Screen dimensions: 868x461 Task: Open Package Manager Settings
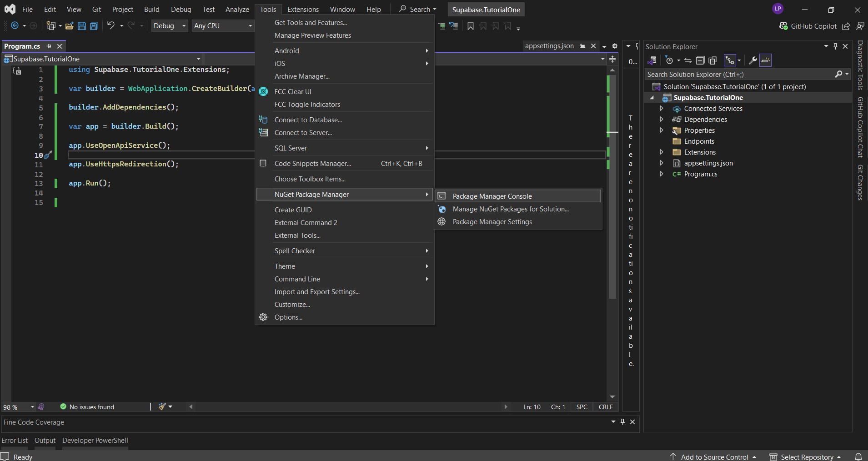518,221
